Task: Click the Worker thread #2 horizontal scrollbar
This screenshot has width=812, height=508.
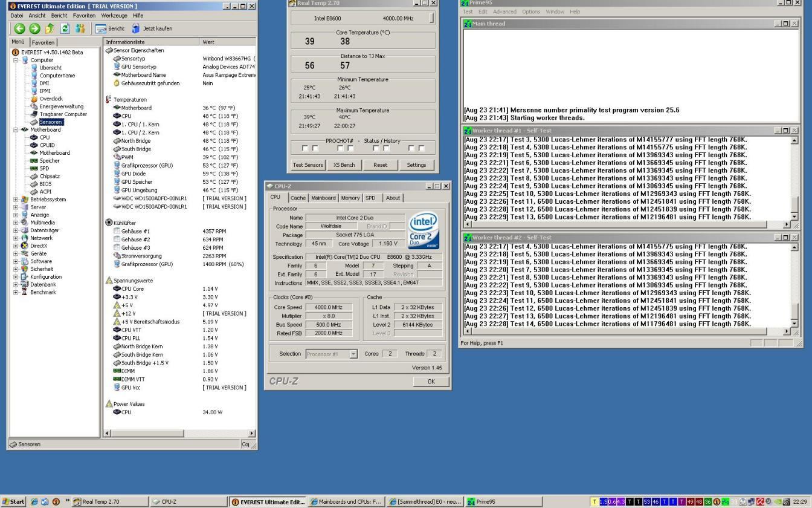Action: point(627,331)
